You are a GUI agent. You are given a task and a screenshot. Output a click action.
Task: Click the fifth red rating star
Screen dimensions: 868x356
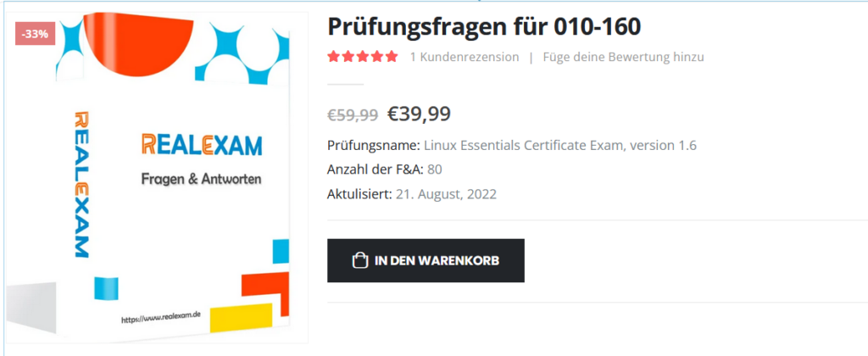(392, 57)
